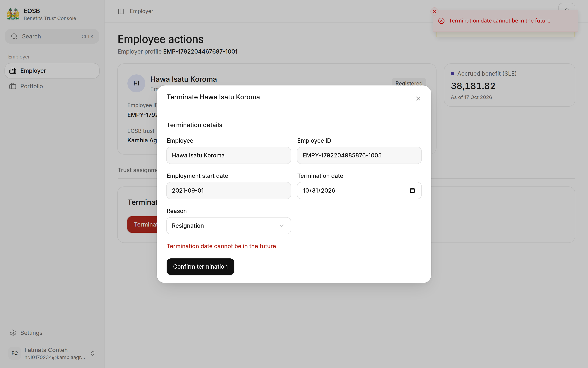This screenshot has height=368, width=588.
Task: Close the Terminate dialog
Action: coord(418,99)
